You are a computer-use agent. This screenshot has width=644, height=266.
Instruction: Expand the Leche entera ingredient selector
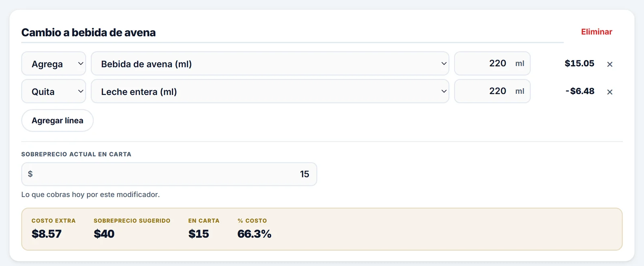click(270, 91)
